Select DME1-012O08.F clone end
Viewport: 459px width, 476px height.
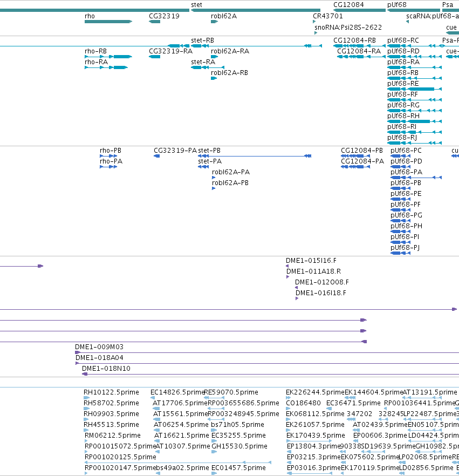coord(297,288)
